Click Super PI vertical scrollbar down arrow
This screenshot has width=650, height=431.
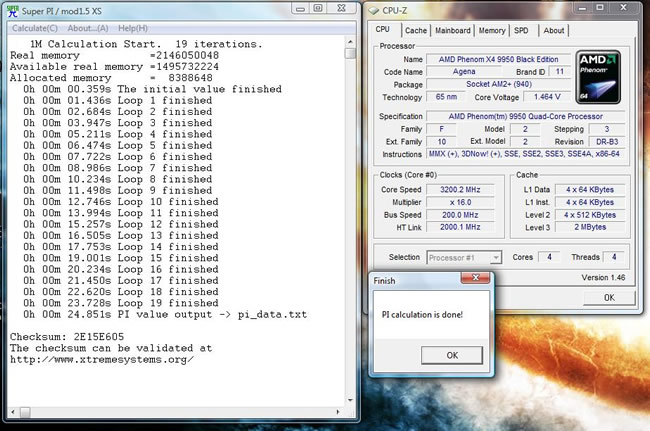coord(350,400)
